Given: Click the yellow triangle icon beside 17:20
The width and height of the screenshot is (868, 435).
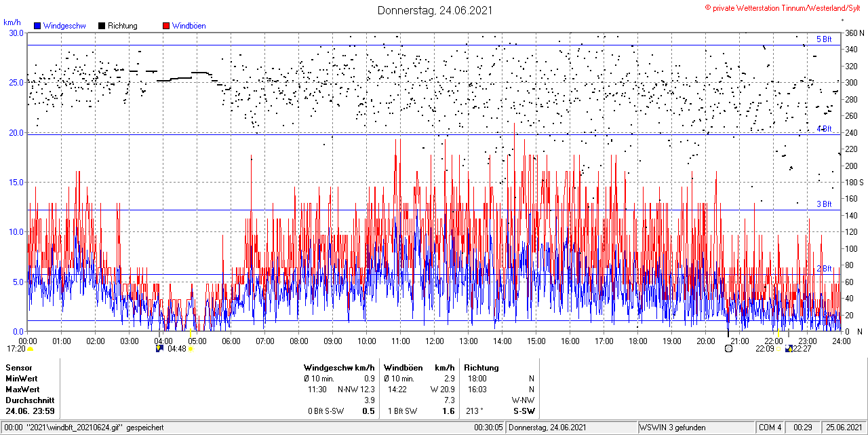Looking at the screenshot, I should coord(31,349).
